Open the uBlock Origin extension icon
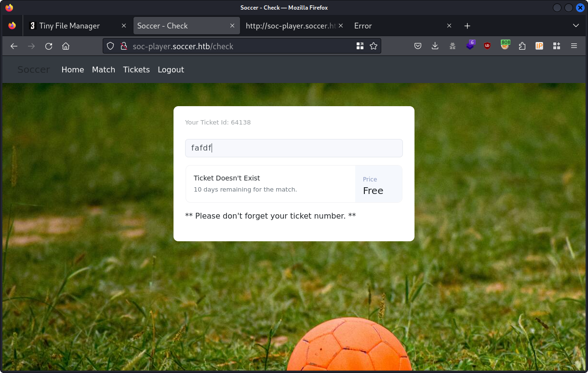 [487, 46]
